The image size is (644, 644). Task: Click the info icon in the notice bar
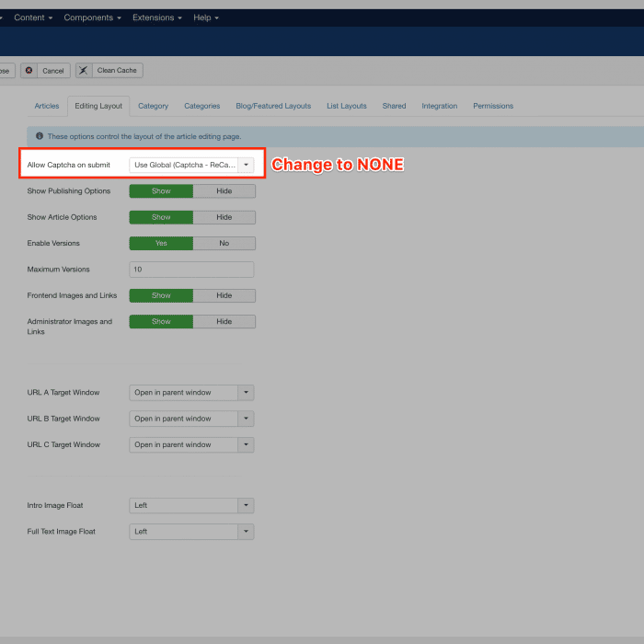coord(40,136)
